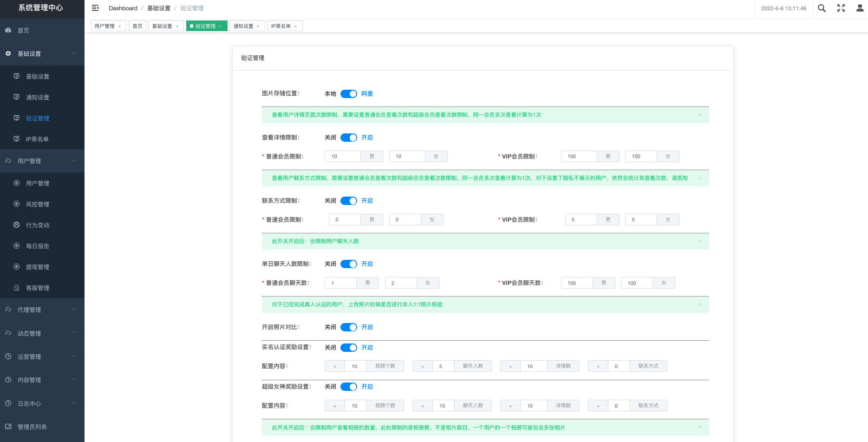The image size is (868, 442).
Task: Click plus before 聊天人数 in 超级女神 row
Action: [423, 406]
